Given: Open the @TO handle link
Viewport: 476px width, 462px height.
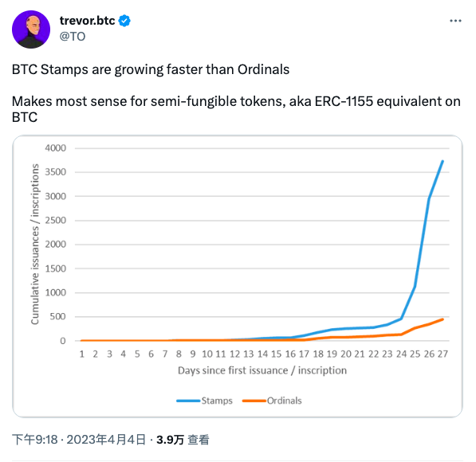Looking at the screenshot, I should point(73,37).
